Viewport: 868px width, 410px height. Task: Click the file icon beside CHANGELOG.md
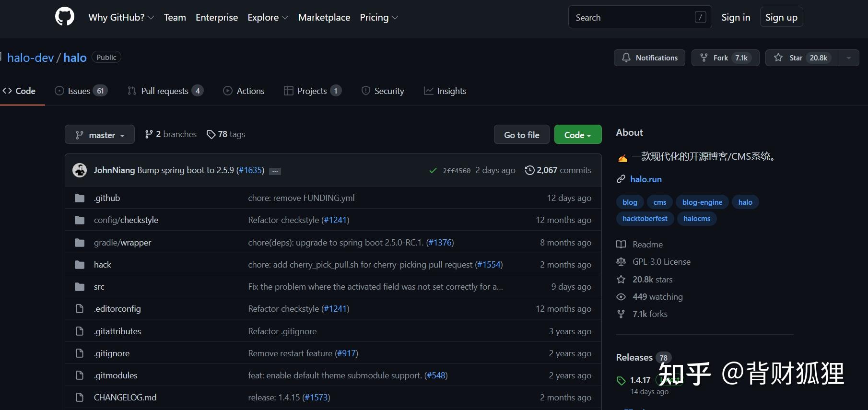[x=80, y=398]
